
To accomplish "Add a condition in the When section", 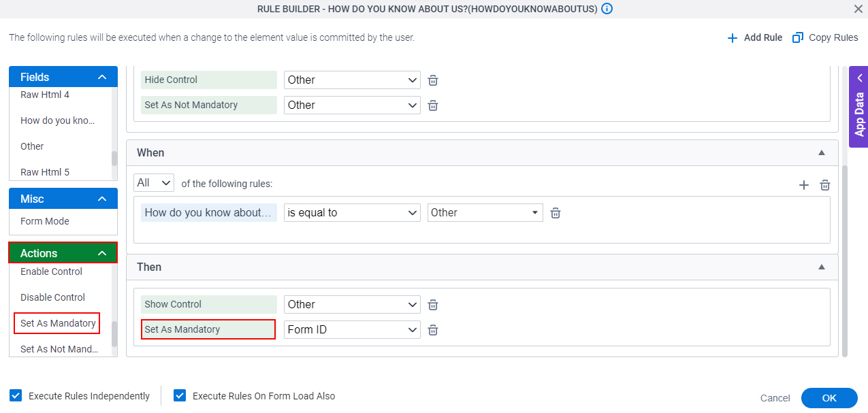I will pyautogui.click(x=804, y=185).
